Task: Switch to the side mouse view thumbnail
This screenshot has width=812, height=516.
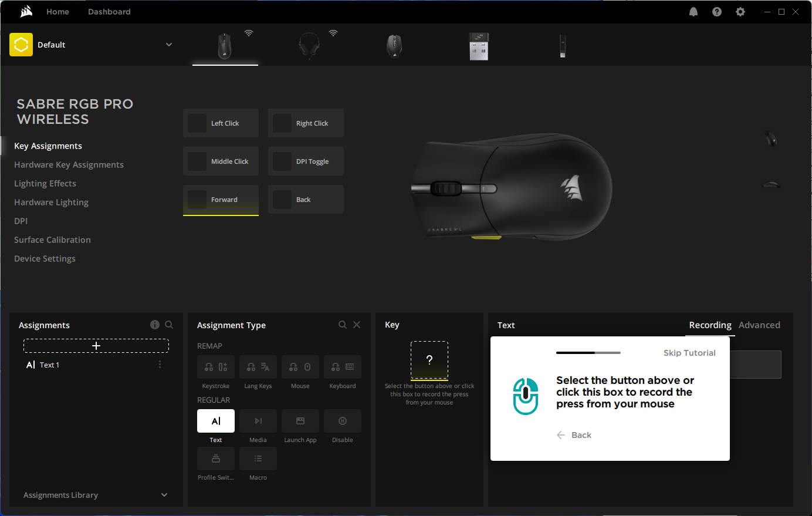Action: click(771, 184)
